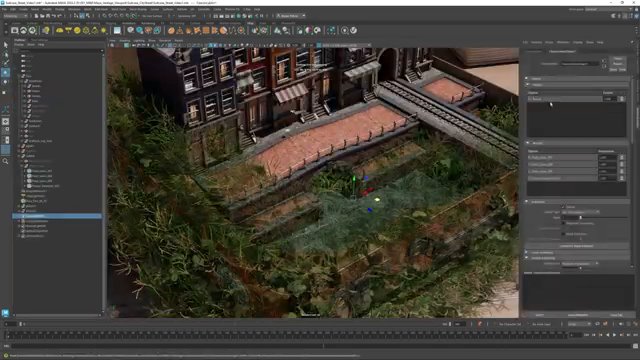Viewport: 640px width, 360px height.
Task: Choose the Lasso select tool
Action: (5, 54)
